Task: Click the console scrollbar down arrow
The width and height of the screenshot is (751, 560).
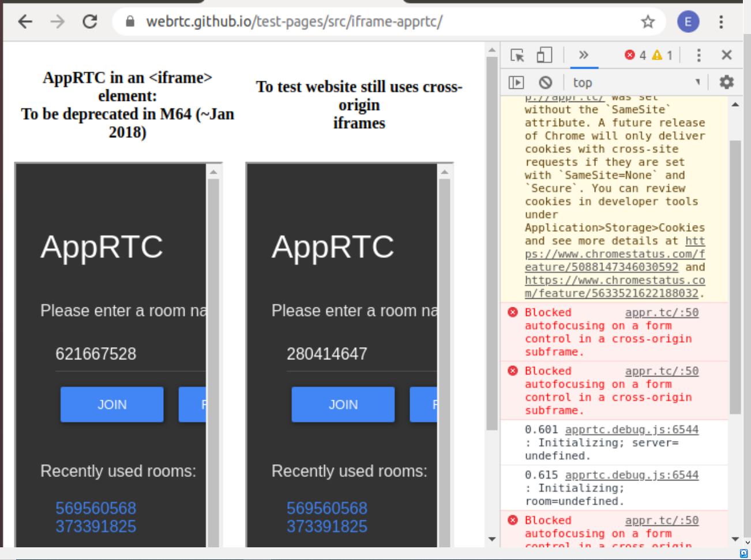Action: pyautogui.click(x=735, y=539)
